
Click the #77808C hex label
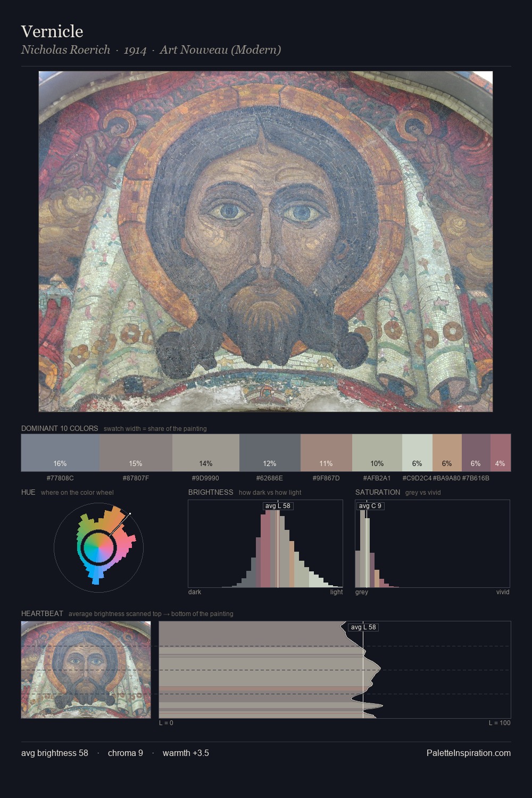coord(60,478)
